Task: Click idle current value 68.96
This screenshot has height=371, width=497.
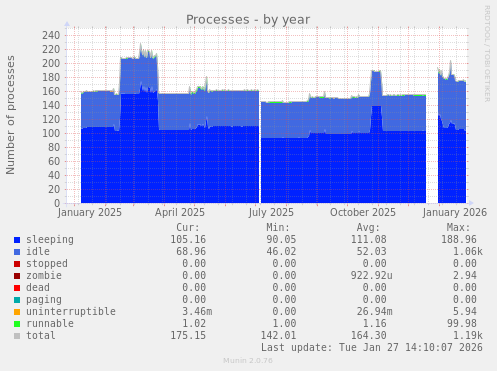Action: (191, 252)
